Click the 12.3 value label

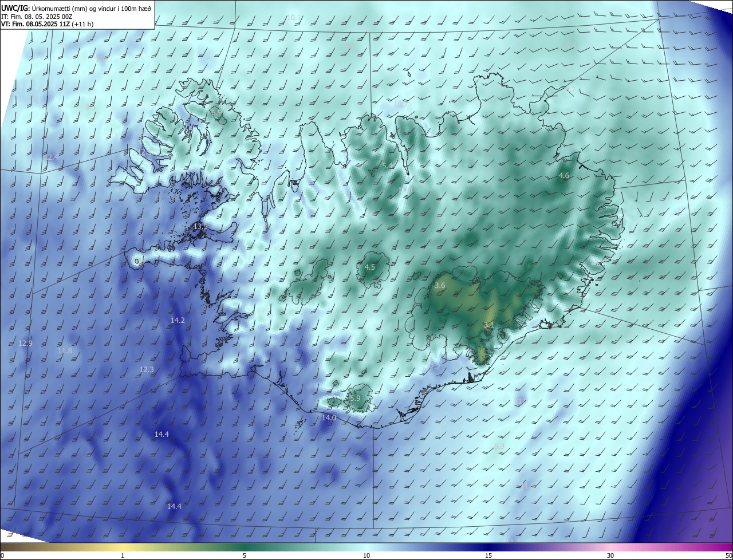[x=147, y=370]
